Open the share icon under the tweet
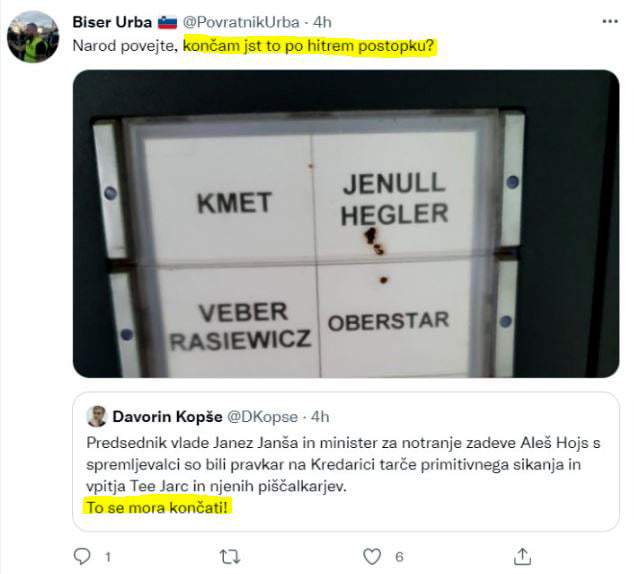The width and height of the screenshot is (638, 574). point(521,555)
